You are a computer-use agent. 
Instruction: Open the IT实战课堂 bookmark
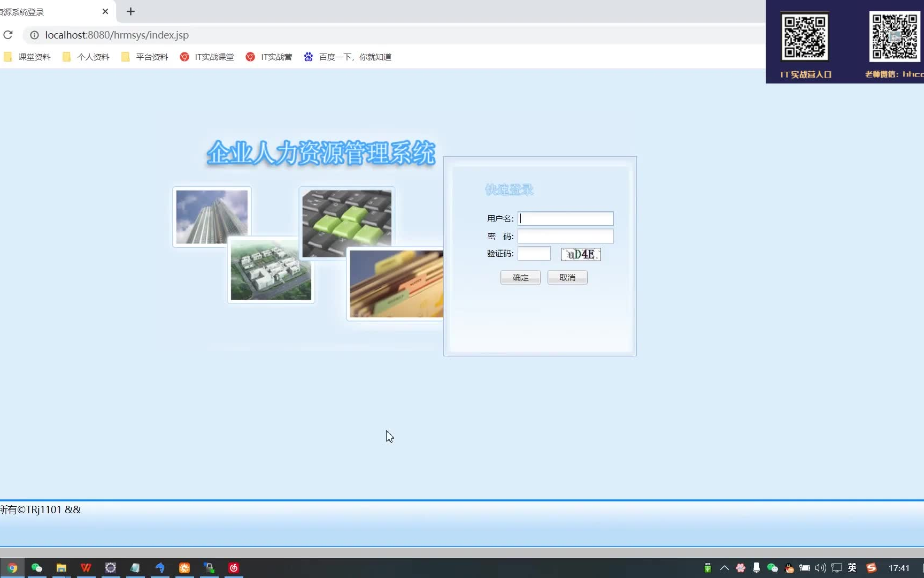pos(207,57)
